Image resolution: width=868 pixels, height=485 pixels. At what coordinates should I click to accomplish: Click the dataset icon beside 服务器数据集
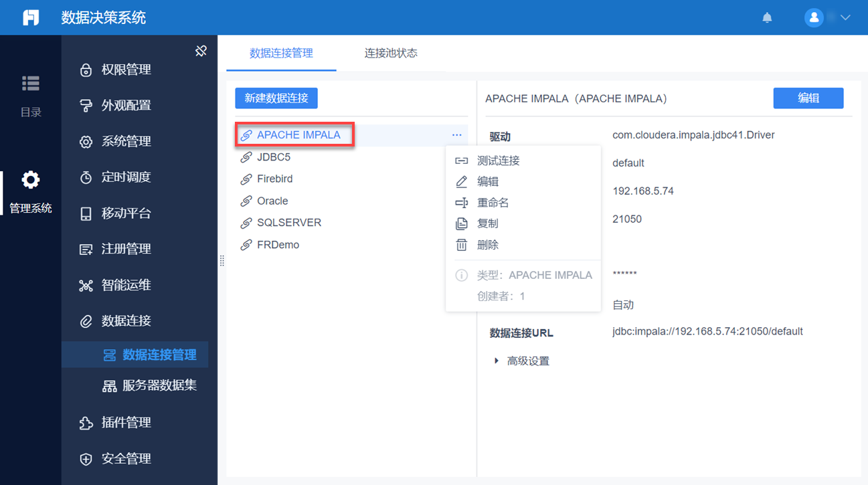109,386
